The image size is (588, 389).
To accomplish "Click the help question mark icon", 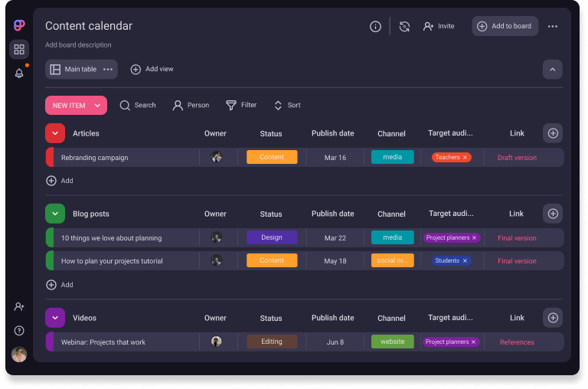I will [19, 331].
